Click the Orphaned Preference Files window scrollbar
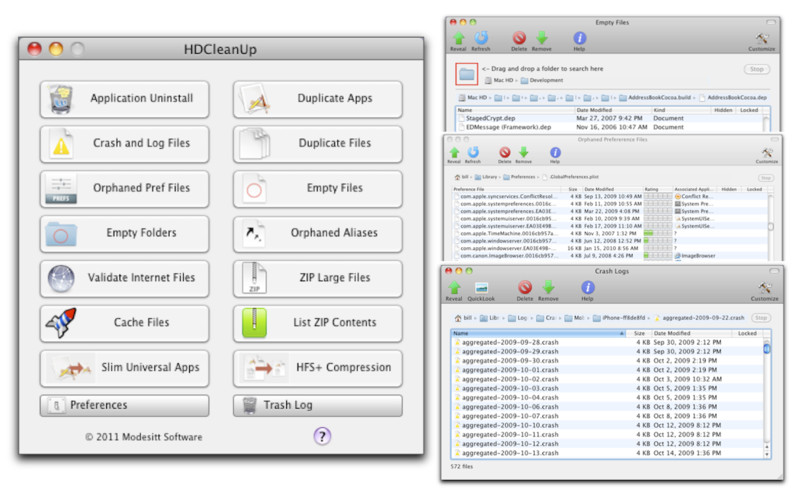 coord(770,226)
